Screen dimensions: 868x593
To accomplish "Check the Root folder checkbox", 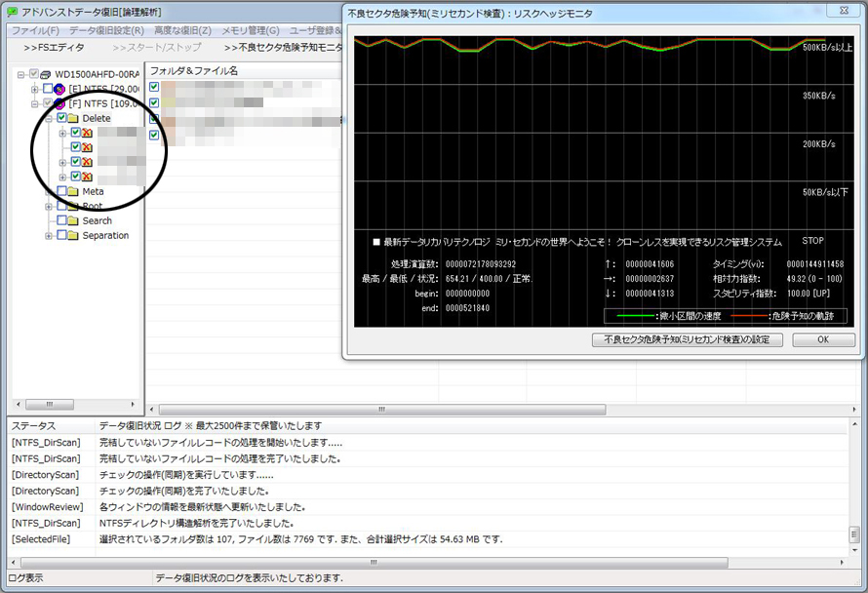I will pyautogui.click(x=62, y=206).
